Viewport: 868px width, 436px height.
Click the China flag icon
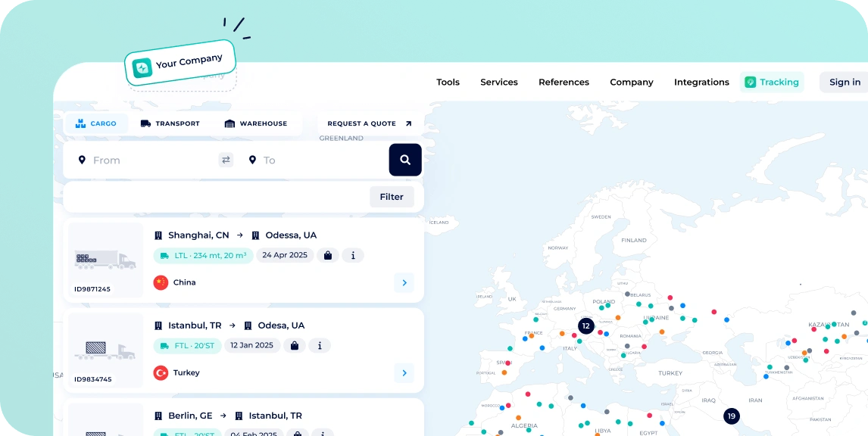tap(161, 282)
